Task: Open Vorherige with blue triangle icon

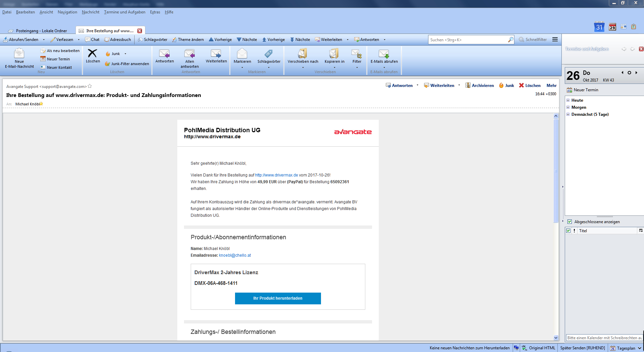Action: [x=220, y=40]
